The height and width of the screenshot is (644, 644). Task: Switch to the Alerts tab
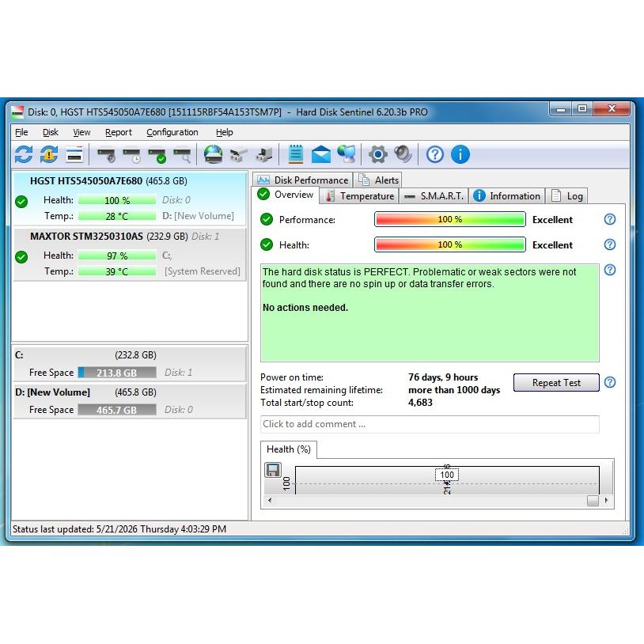(378, 180)
